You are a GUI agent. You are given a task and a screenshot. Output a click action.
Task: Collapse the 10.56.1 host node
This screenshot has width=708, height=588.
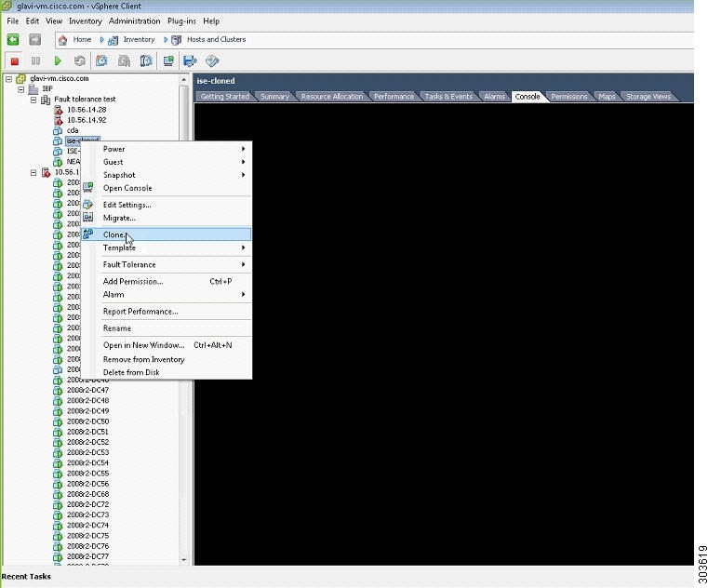click(x=33, y=172)
